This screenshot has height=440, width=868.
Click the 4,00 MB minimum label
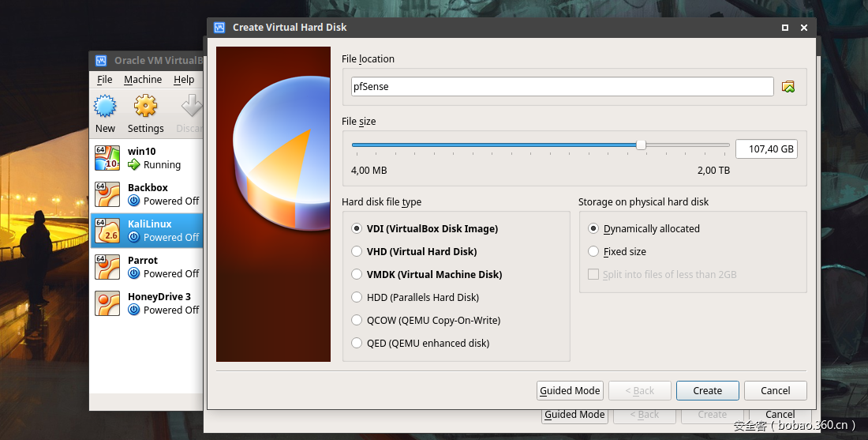[x=369, y=171]
